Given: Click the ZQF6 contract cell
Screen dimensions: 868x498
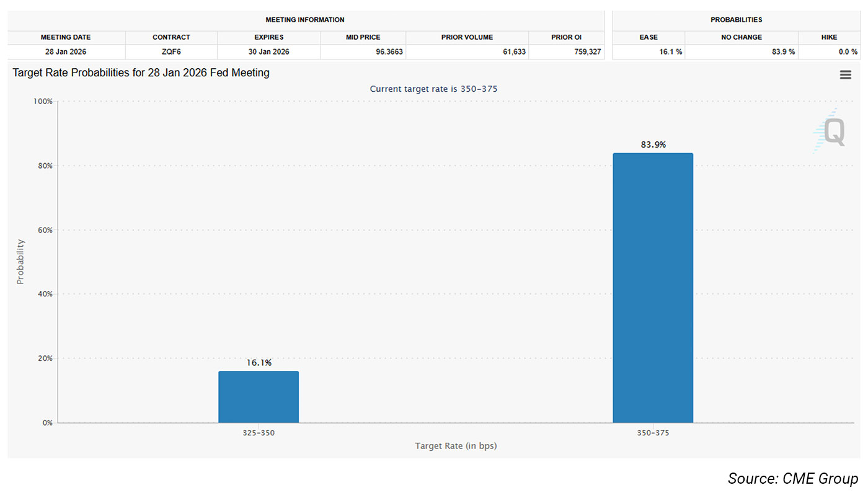Looking at the screenshot, I should (171, 51).
